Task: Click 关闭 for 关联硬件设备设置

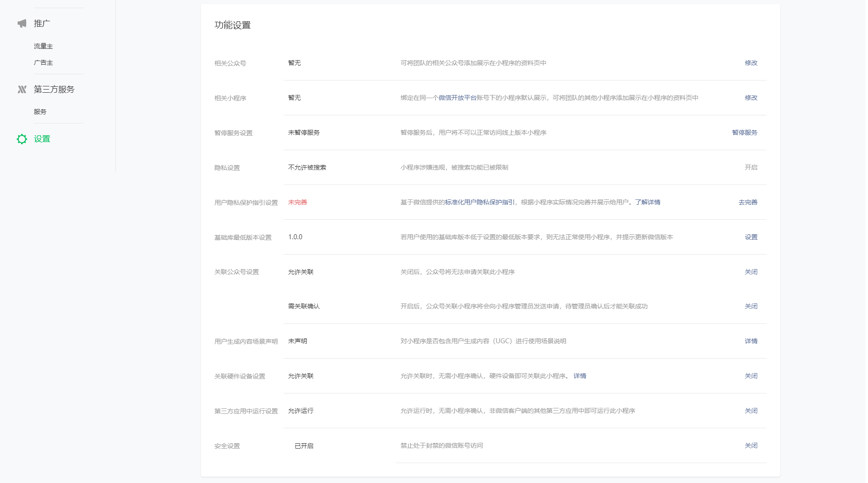Action: pyautogui.click(x=751, y=376)
